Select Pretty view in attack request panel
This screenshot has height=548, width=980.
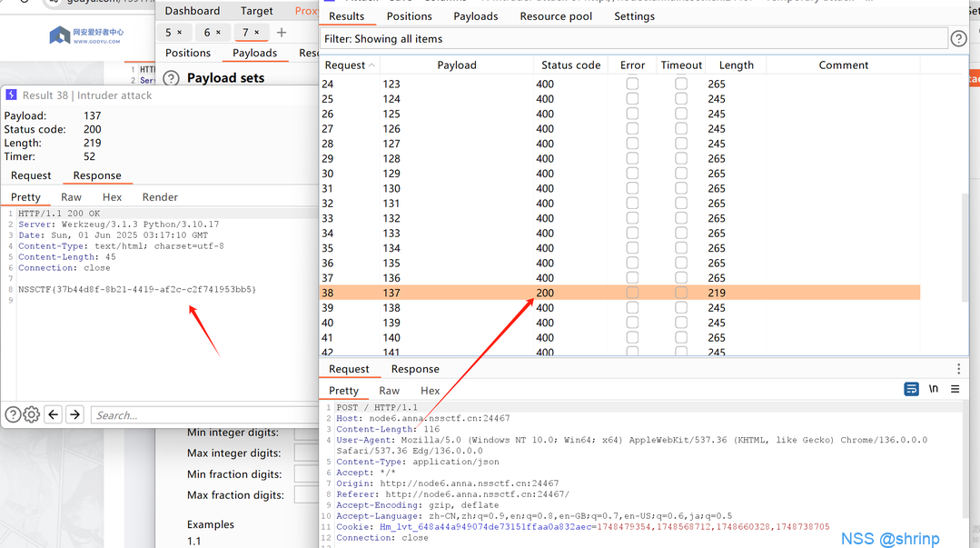[343, 391]
